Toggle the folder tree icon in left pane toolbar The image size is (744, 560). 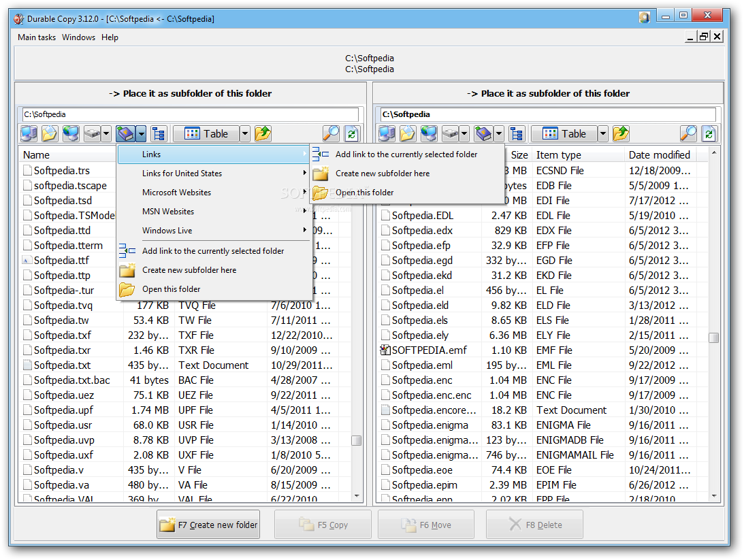click(x=159, y=134)
